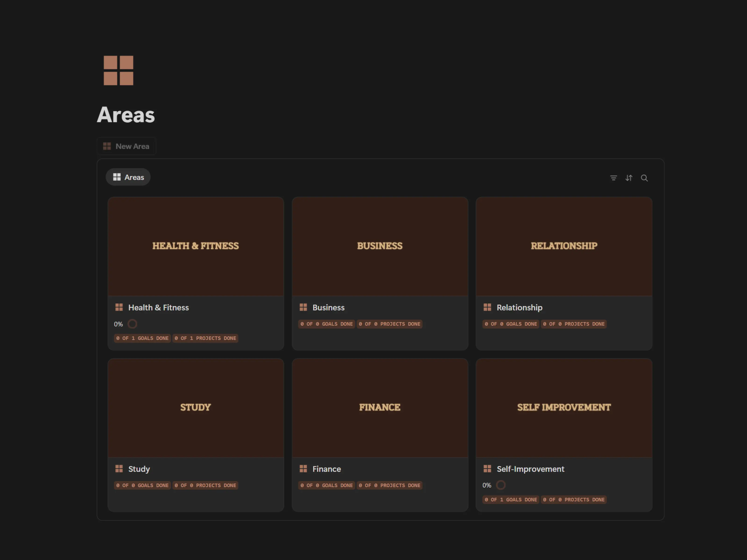Open the search magnifier icon

644,178
